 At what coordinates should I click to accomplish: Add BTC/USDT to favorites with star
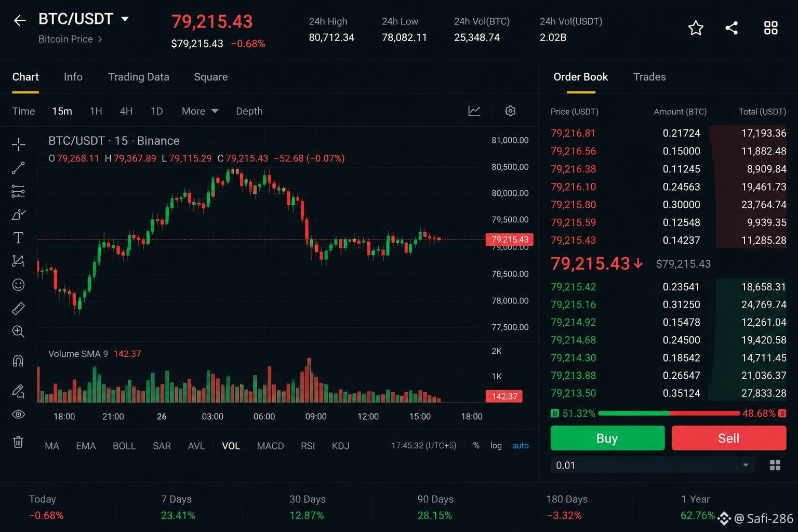click(696, 28)
